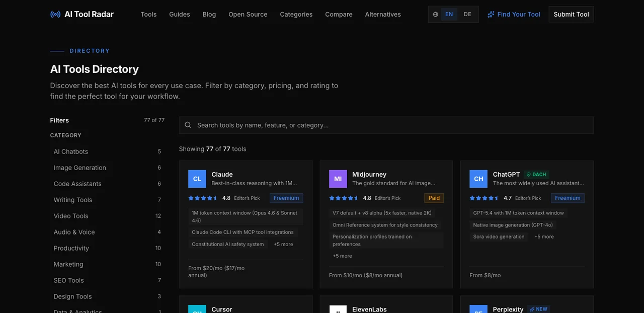
Task: Click the NEW badge on Perplexity
Action: [x=538, y=309]
